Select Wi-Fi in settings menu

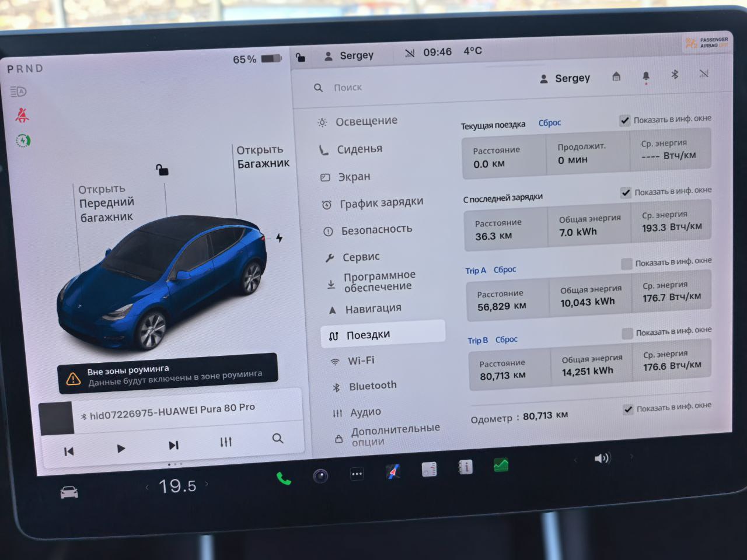pos(361,360)
